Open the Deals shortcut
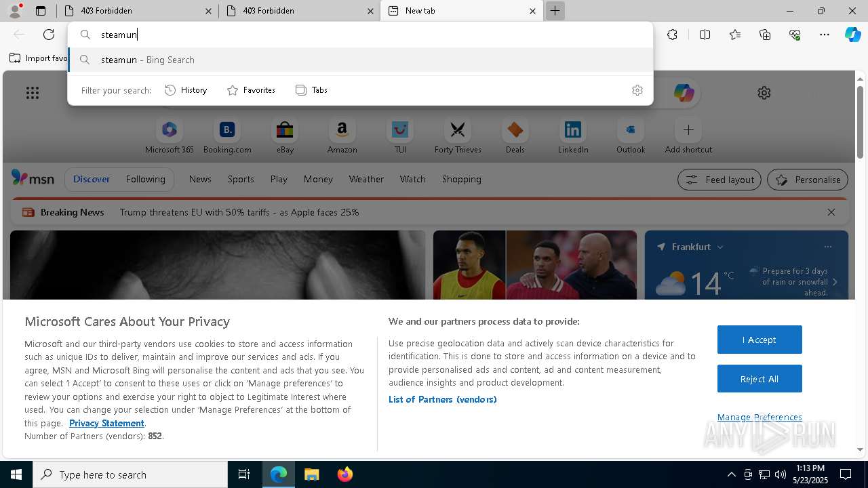Screen dimensions: 868x488 [x=515, y=136]
